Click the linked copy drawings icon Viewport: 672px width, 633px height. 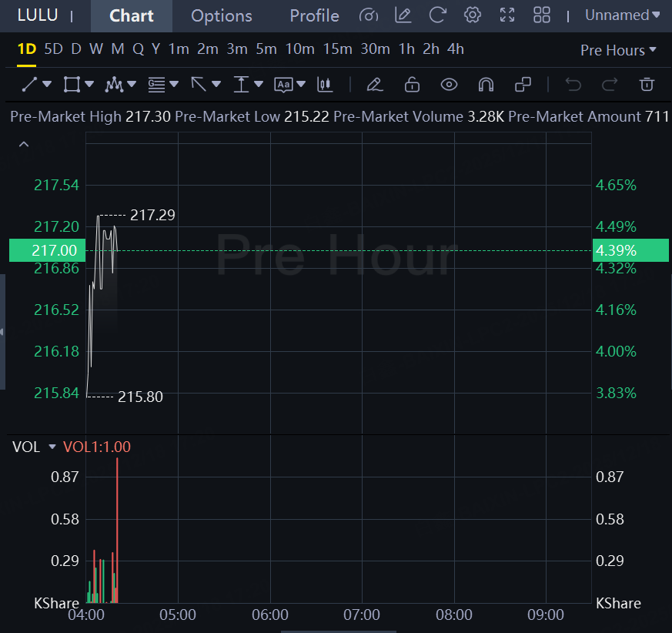click(x=523, y=84)
